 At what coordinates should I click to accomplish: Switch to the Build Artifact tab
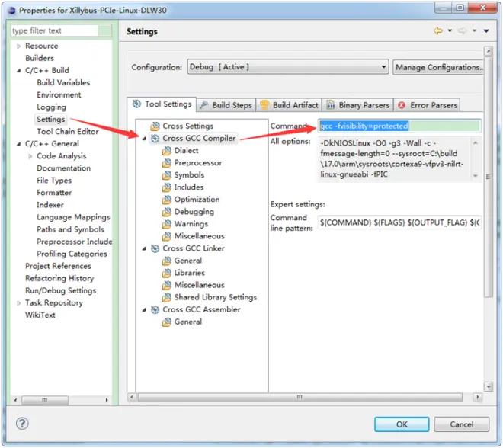[289, 105]
